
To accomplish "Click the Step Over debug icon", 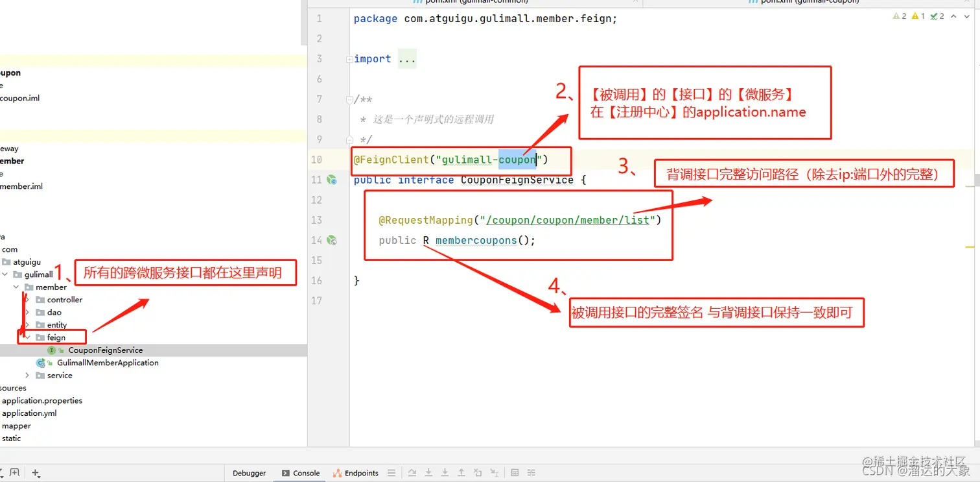I will pyautogui.click(x=412, y=473).
